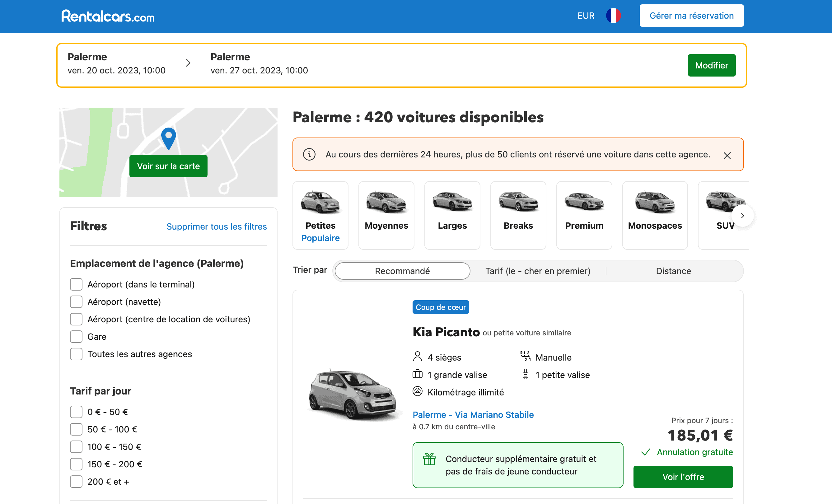Screen dimensions: 832x504
Task: Click the Kilométrage illimité text
Action: tap(465, 392)
